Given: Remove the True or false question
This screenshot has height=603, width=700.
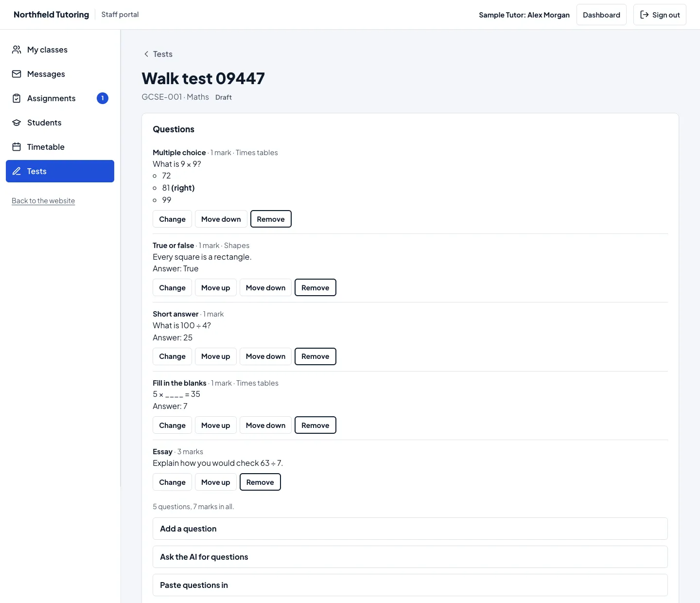Looking at the screenshot, I should coord(315,287).
